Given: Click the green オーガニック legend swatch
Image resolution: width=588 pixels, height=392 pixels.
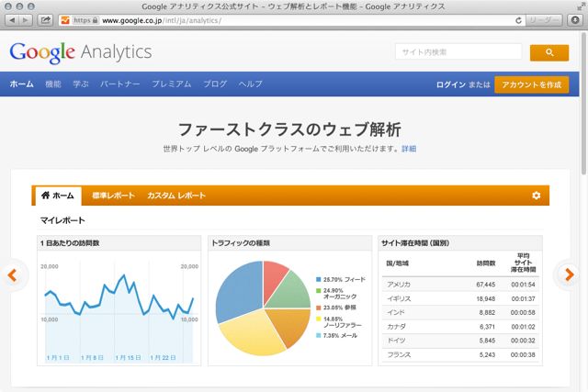Looking at the screenshot, I should (x=319, y=291).
